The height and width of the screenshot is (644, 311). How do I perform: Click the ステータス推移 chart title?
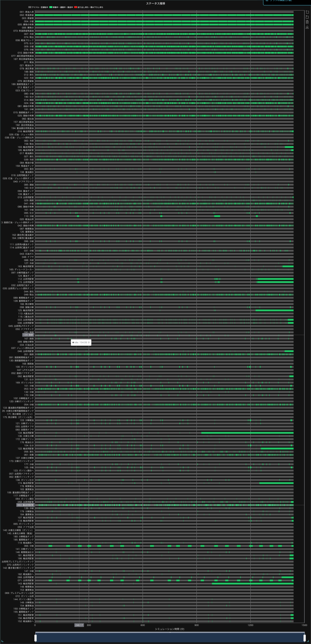pos(155,4)
